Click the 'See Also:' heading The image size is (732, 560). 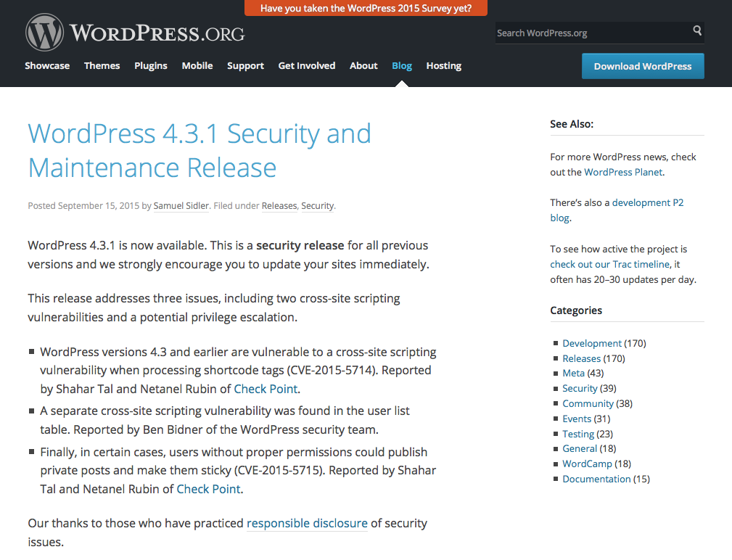tap(572, 124)
